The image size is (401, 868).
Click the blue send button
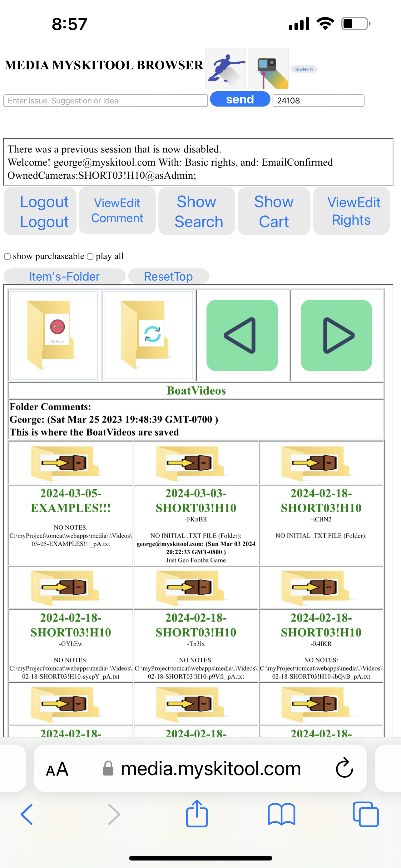coord(240,99)
